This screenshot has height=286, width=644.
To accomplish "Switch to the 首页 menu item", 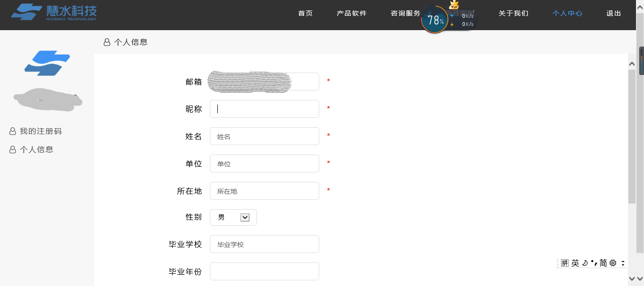I will tap(305, 13).
